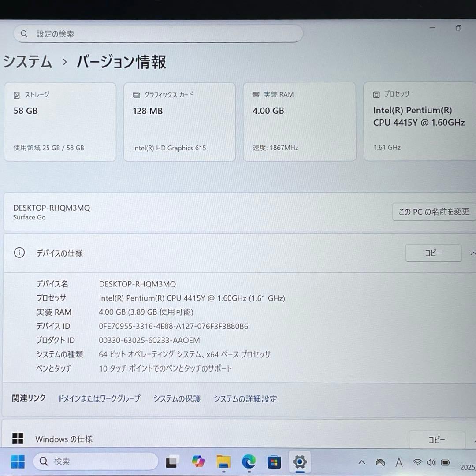This screenshot has height=476, width=476.
Task: Click the Settings gear taskbar icon
Action: [300, 462]
